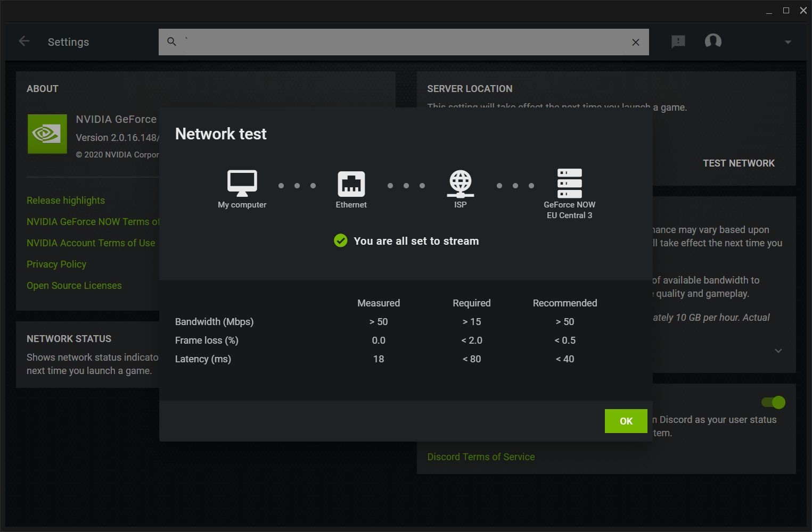This screenshot has height=532, width=812.
Task: Click the Ethernet port icon
Action: (x=351, y=184)
